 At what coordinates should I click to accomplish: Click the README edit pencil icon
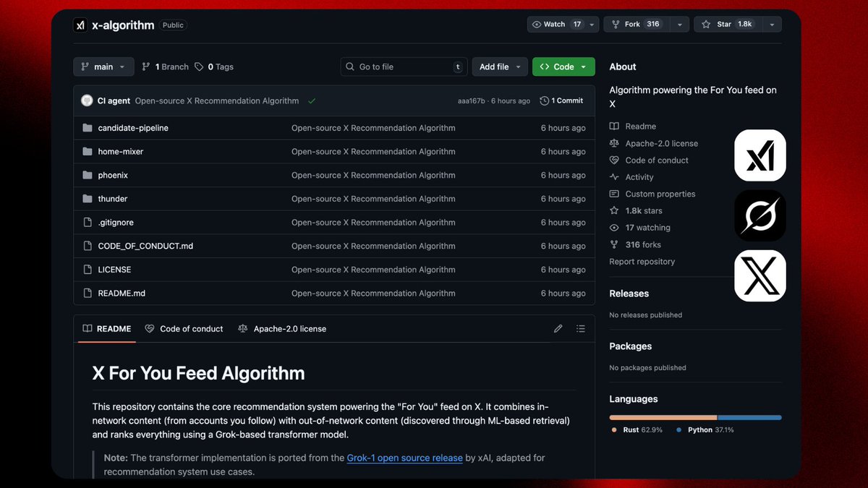click(x=558, y=328)
